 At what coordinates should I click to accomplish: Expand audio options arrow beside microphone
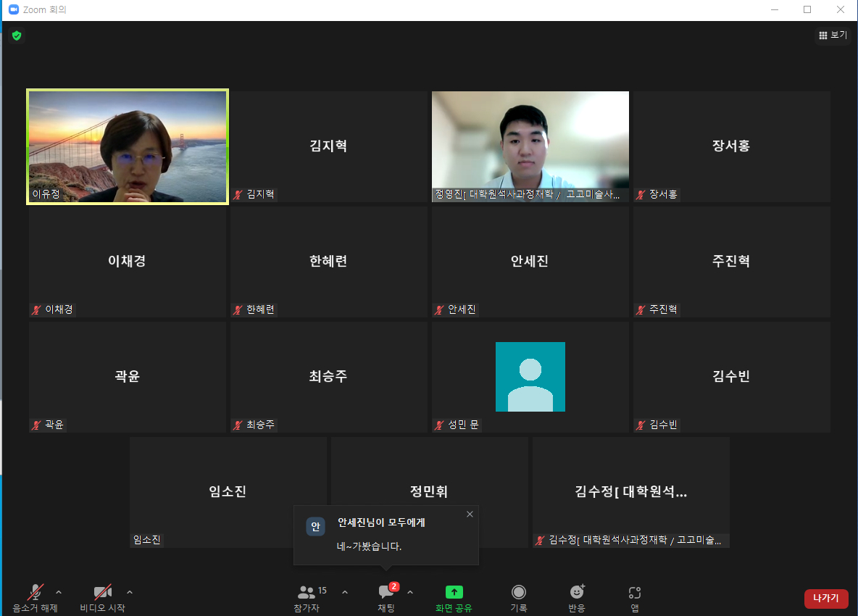coord(59,592)
